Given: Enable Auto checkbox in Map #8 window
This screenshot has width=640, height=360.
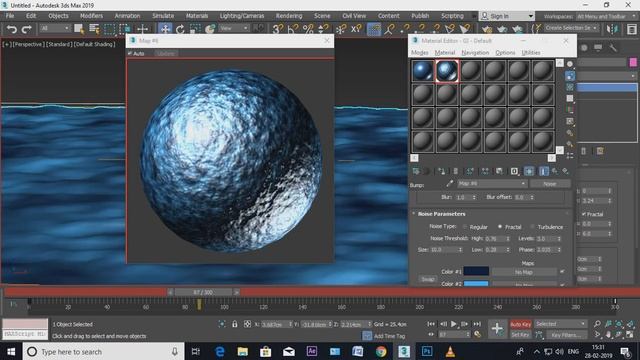Looking at the screenshot, I should point(130,53).
